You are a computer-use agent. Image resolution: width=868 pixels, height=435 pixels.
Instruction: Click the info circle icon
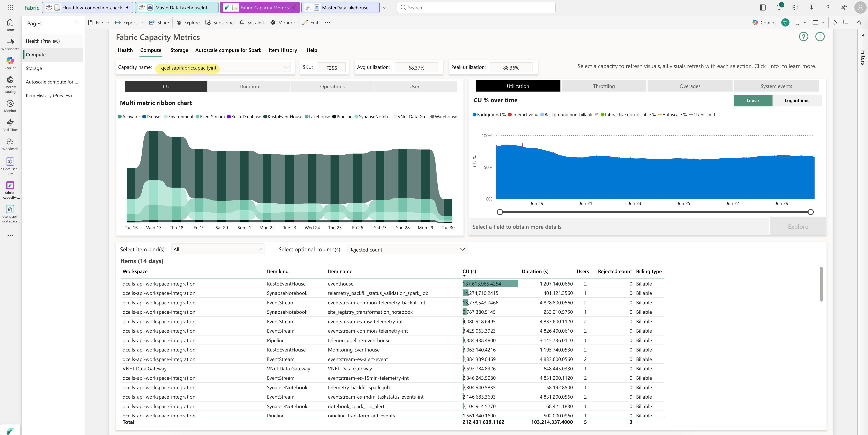[x=820, y=37]
